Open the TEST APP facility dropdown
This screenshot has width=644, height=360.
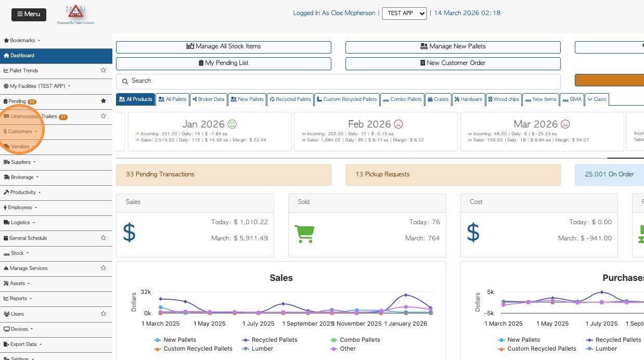[x=404, y=13]
